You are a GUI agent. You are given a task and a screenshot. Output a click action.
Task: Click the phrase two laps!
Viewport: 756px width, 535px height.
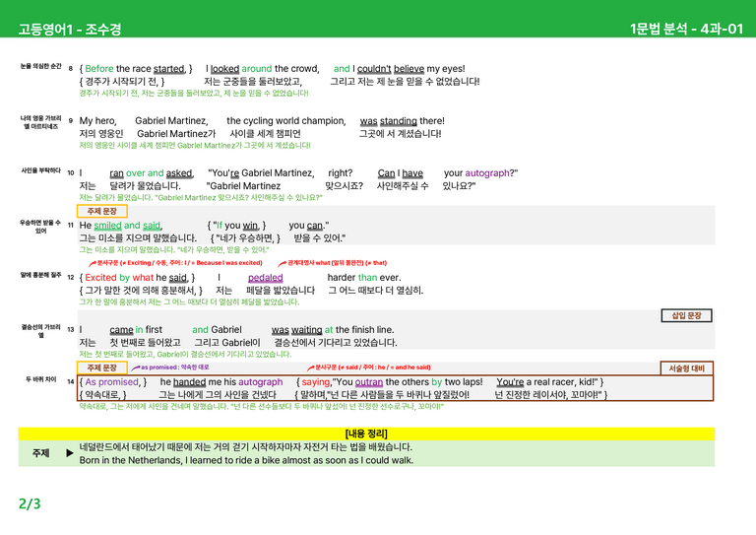[x=464, y=381]
